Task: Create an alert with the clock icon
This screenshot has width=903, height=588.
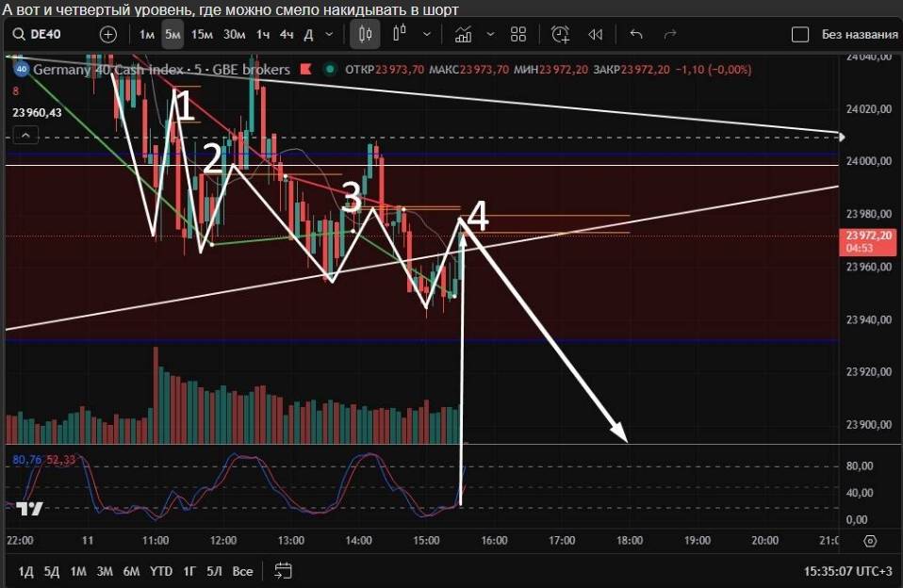Action: (561, 35)
